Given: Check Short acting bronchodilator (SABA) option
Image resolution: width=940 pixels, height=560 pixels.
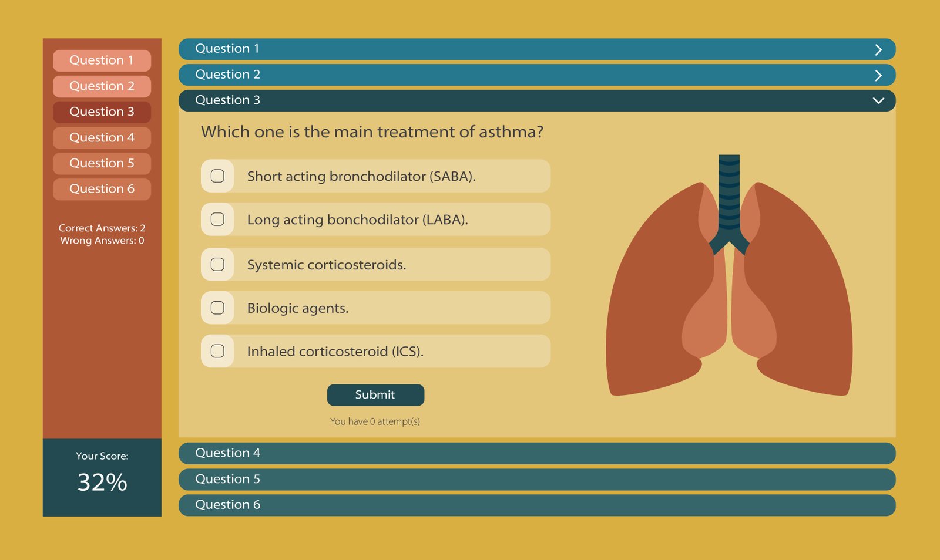Looking at the screenshot, I should (x=217, y=176).
